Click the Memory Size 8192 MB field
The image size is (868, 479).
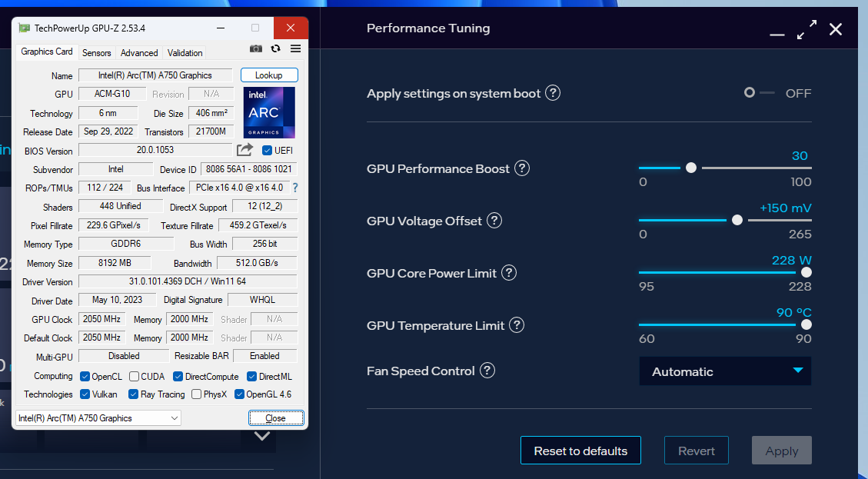[115, 262]
